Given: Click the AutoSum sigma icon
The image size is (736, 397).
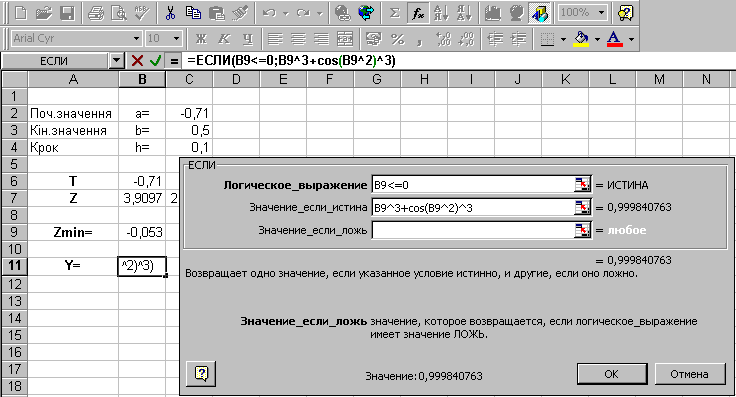Looking at the screenshot, I should pyautogui.click(x=395, y=13).
